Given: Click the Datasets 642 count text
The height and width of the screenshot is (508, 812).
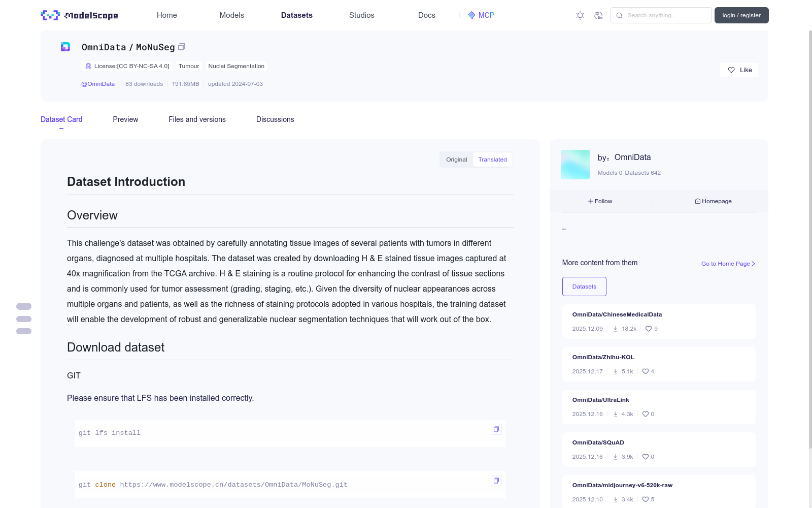Looking at the screenshot, I should [x=642, y=173].
